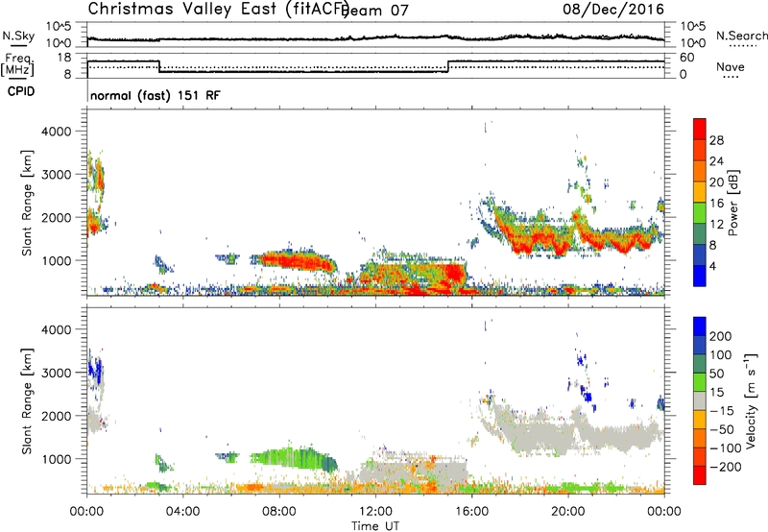Click the Velocity [m s⁻¹] colorbar title
The width and height of the screenshot is (768, 532).
(x=751, y=400)
